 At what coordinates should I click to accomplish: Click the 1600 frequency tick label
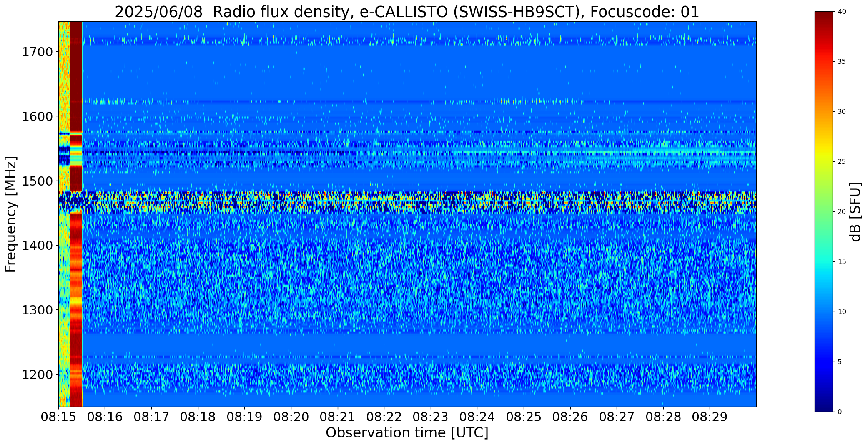tap(37, 116)
